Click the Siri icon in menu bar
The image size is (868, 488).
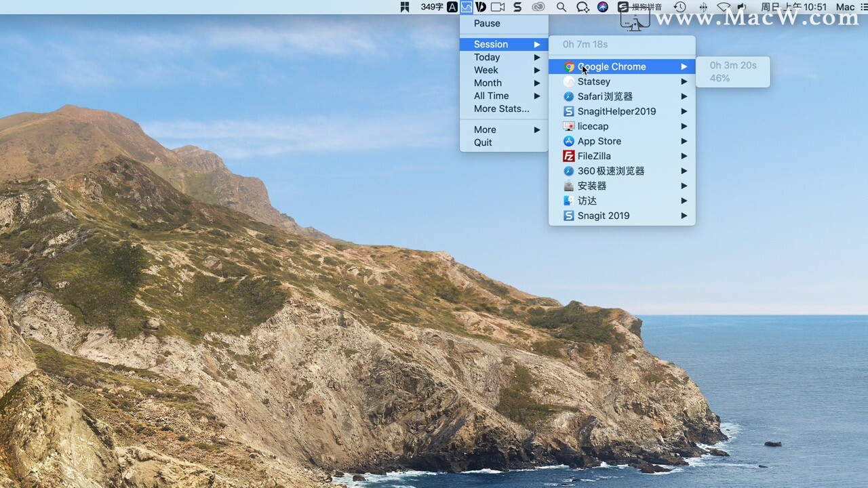point(603,7)
